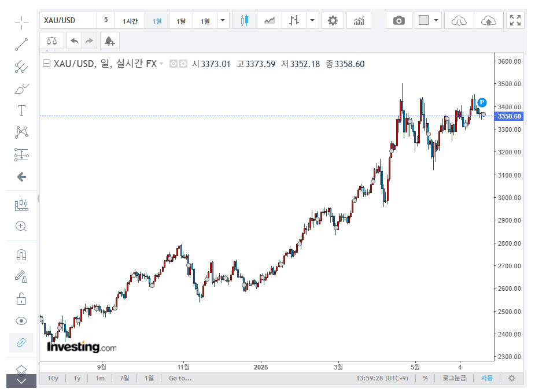
Task: Open chart properties gear
Action: (333, 20)
